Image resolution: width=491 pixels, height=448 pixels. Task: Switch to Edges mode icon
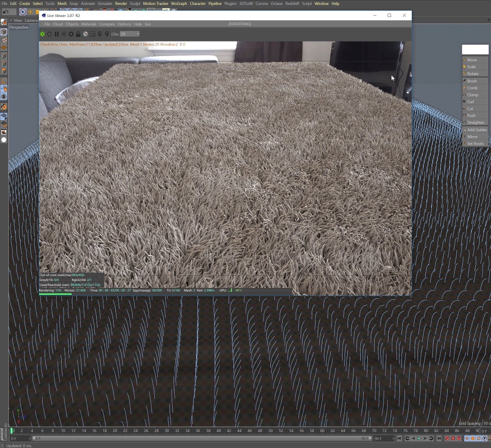pos(4,63)
